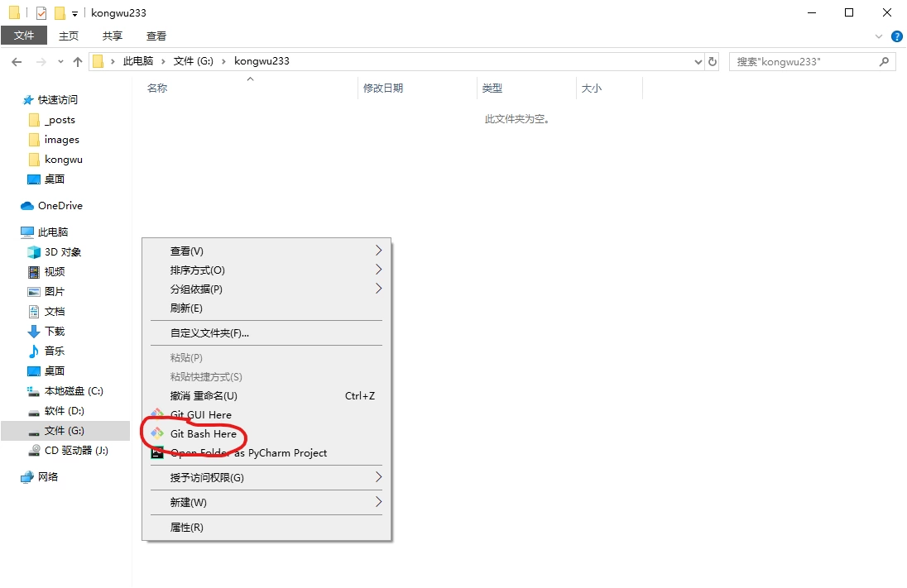The height and width of the screenshot is (588, 907).
Task: Click the 网络 network icon
Action: (27, 477)
